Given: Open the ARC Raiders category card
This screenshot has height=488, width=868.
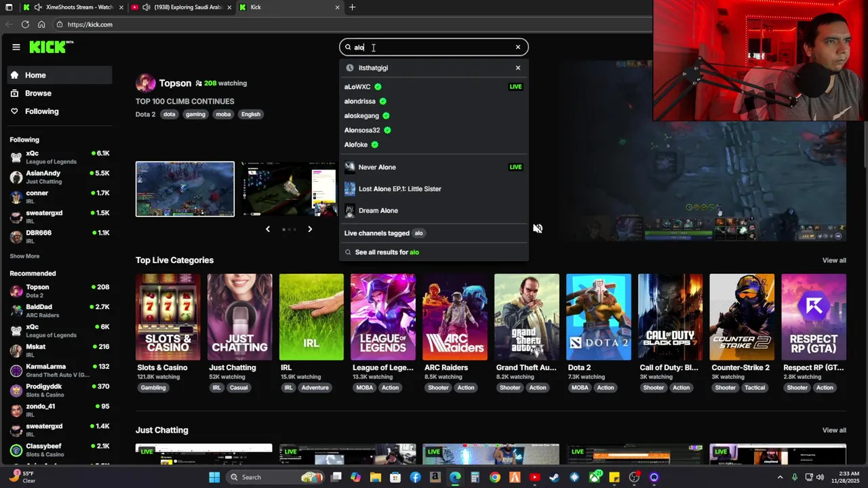Looking at the screenshot, I should tap(455, 317).
